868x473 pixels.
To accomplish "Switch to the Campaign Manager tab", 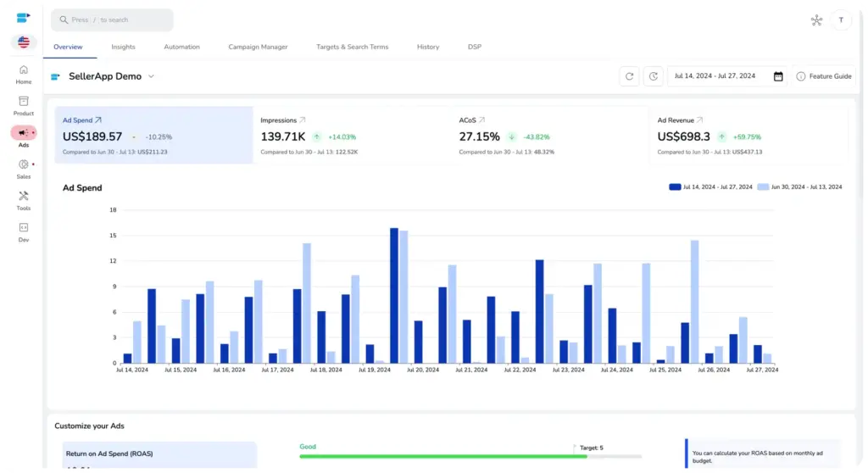I will click(258, 47).
